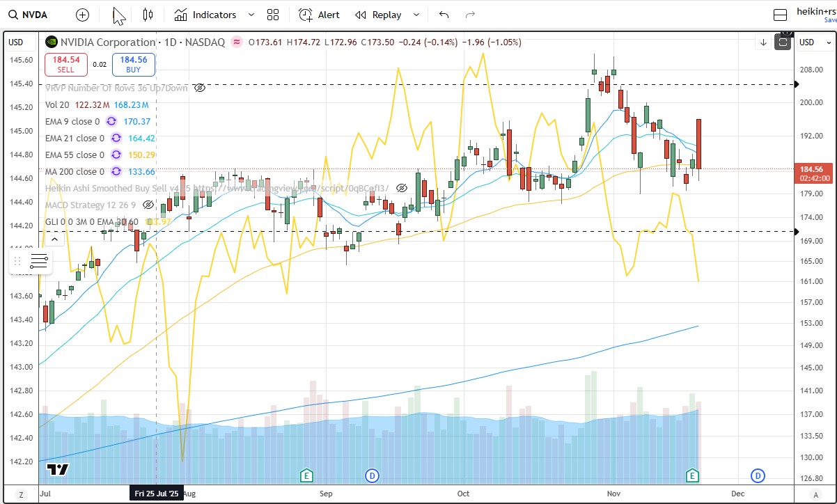The width and height of the screenshot is (837, 504).
Task: Click the Dividend 'D' marker near September
Action: [x=373, y=475]
